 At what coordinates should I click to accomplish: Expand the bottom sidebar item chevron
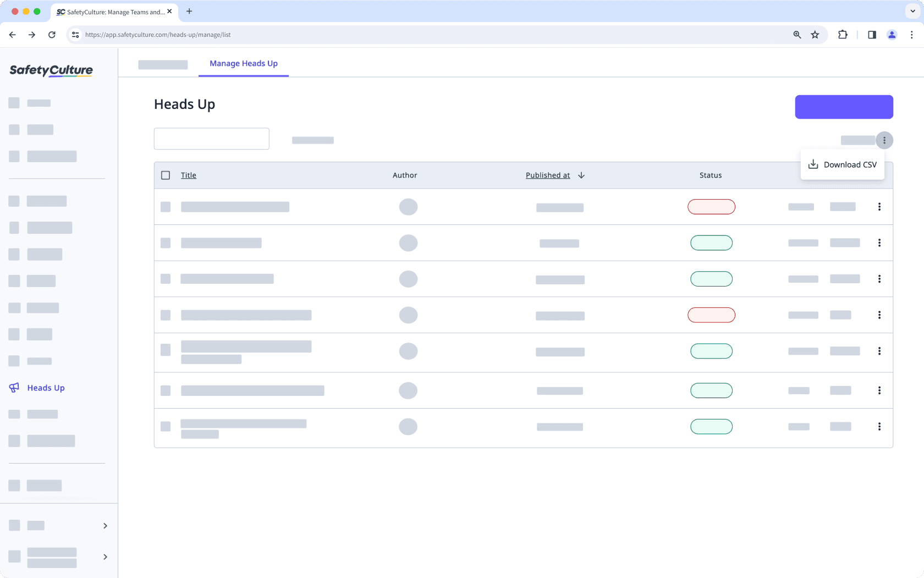(x=105, y=557)
